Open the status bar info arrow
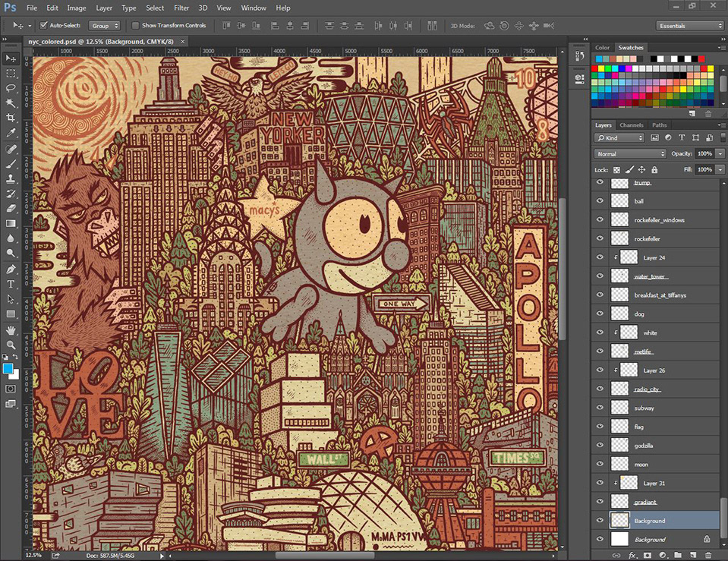This screenshot has height=561, width=728. (162, 556)
